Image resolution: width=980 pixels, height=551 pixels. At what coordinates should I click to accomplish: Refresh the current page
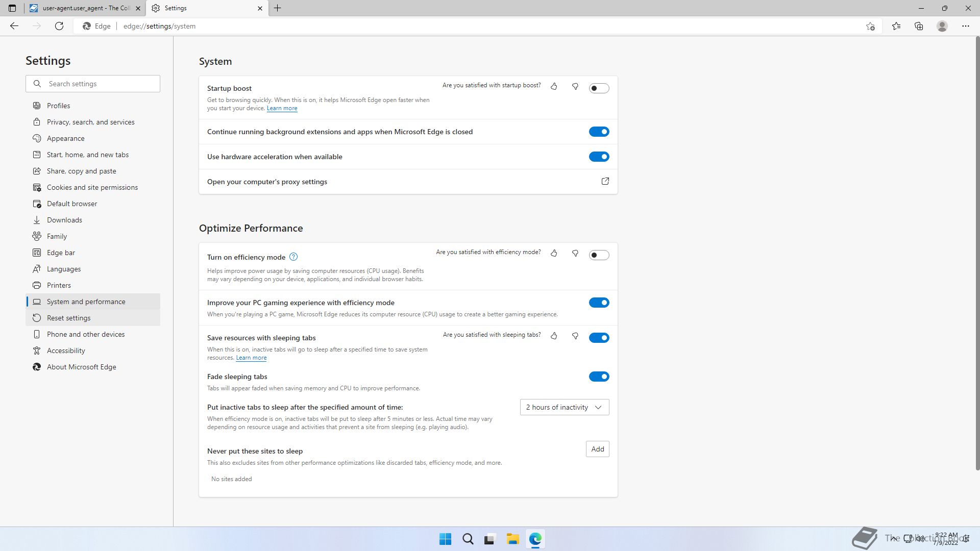tap(59, 26)
